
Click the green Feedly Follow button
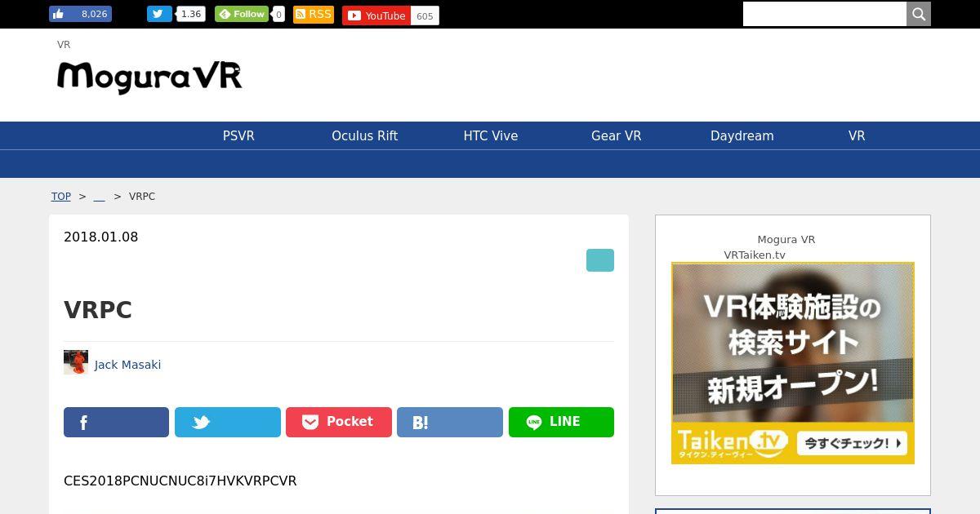coord(242,14)
